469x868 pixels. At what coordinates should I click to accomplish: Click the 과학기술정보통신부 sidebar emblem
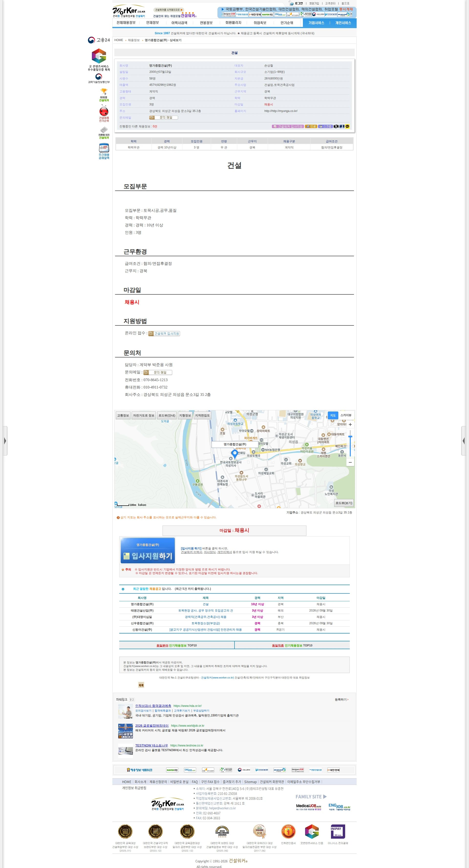click(99, 78)
